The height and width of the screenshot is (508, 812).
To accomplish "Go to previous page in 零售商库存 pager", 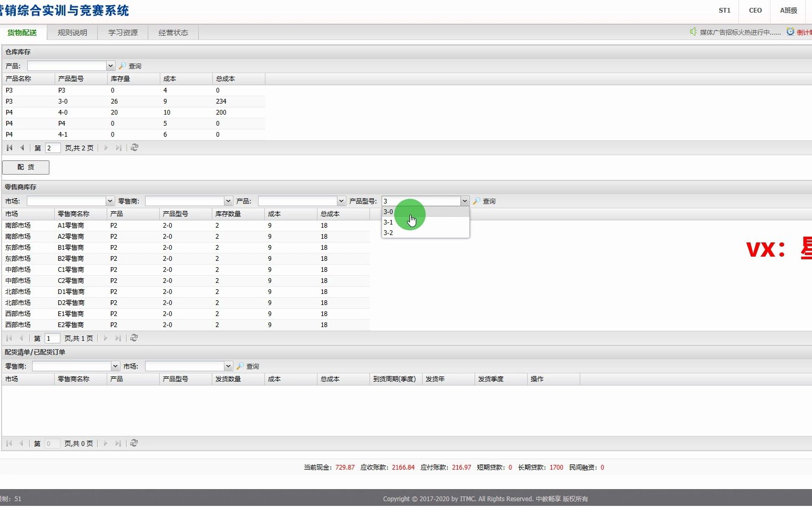I will [x=22, y=338].
